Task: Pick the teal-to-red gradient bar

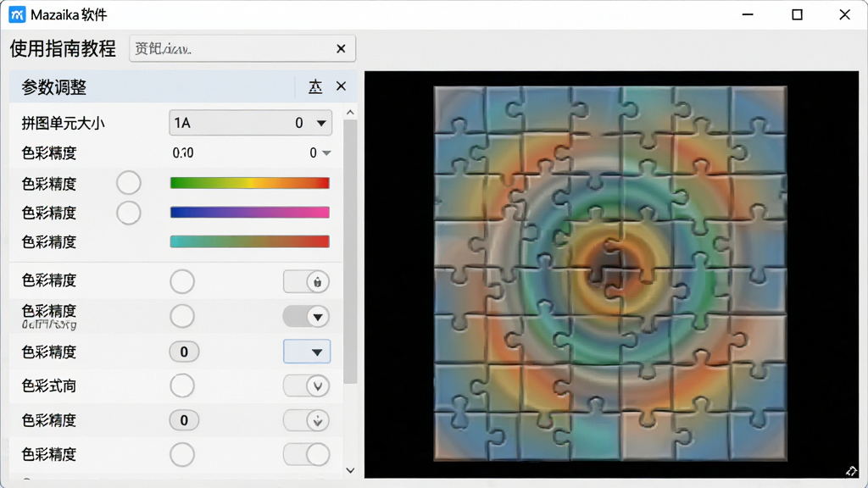Action: click(250, 241)
